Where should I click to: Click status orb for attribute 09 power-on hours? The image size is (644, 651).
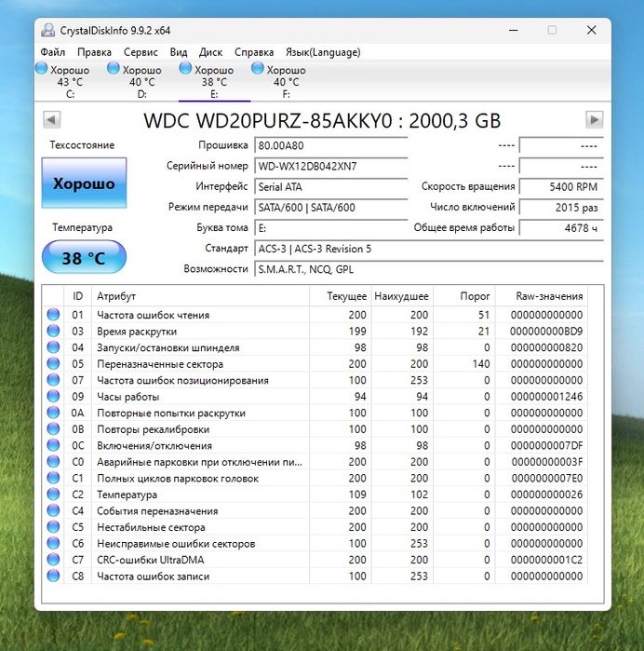(53, 396)
